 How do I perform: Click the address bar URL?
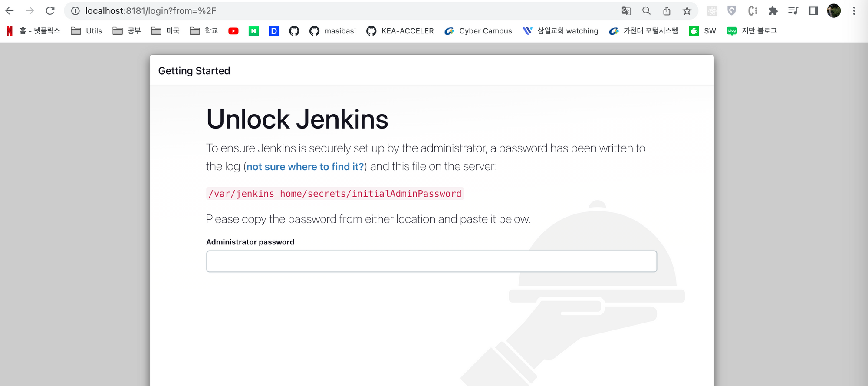[x=151, y=11]
